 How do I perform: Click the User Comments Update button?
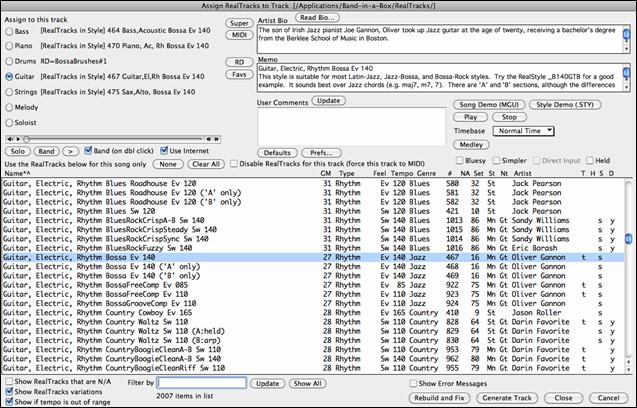tap(328, 101)
